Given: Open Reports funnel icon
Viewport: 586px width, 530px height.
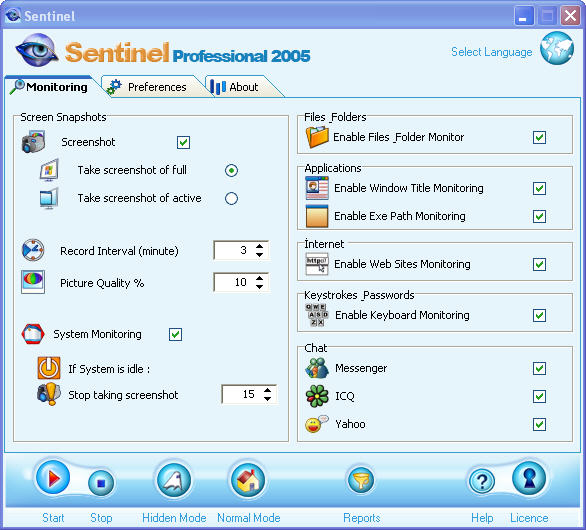Looking at the screenshot, I should pyautogui.click(x=361, y=480).
